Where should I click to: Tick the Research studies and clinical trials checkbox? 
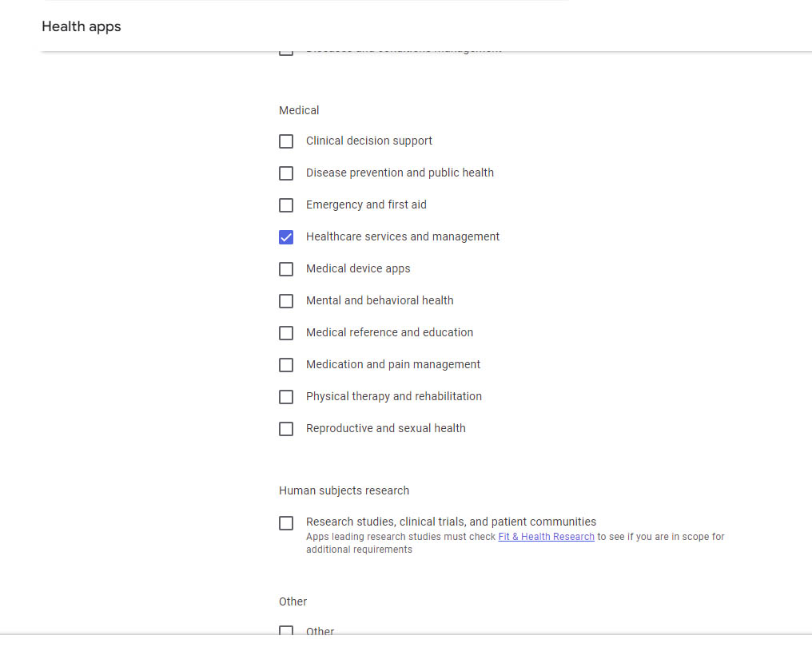[x=286, y=523]
